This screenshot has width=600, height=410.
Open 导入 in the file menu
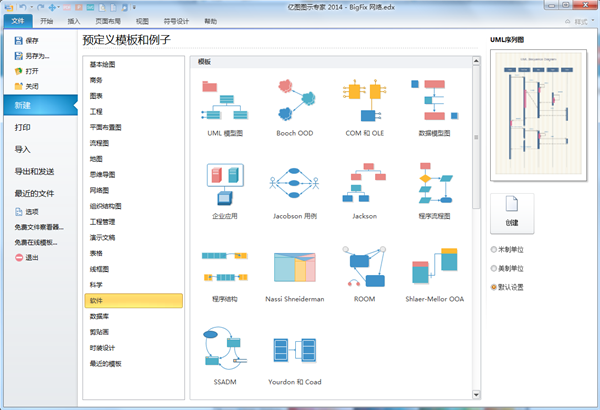point(23,149)
